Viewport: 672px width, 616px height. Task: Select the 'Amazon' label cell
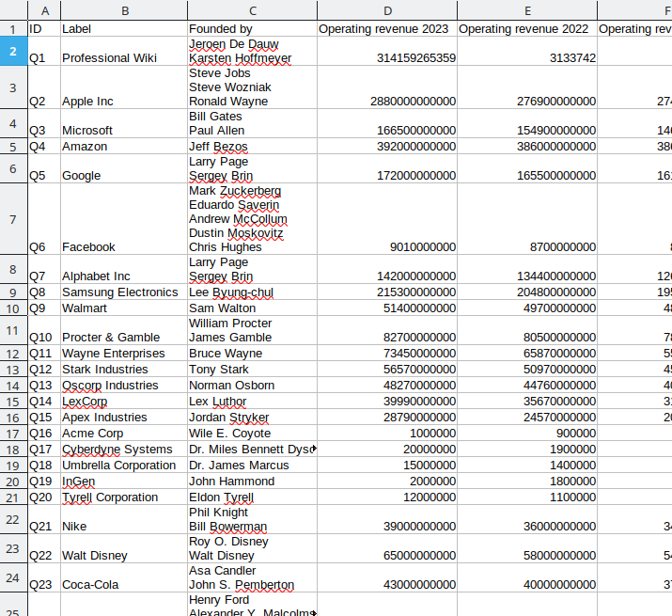point(124,147)
